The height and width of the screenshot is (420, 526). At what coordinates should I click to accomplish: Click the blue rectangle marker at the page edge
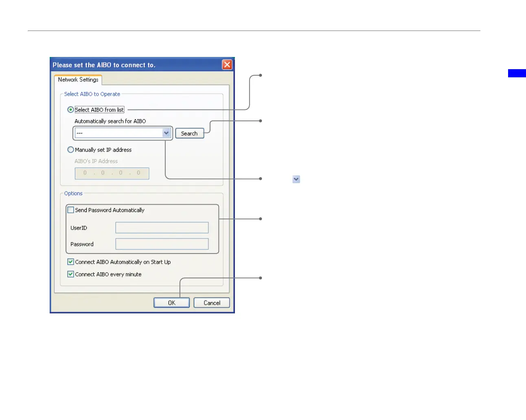pyautogui.click(x=517, y=73)
